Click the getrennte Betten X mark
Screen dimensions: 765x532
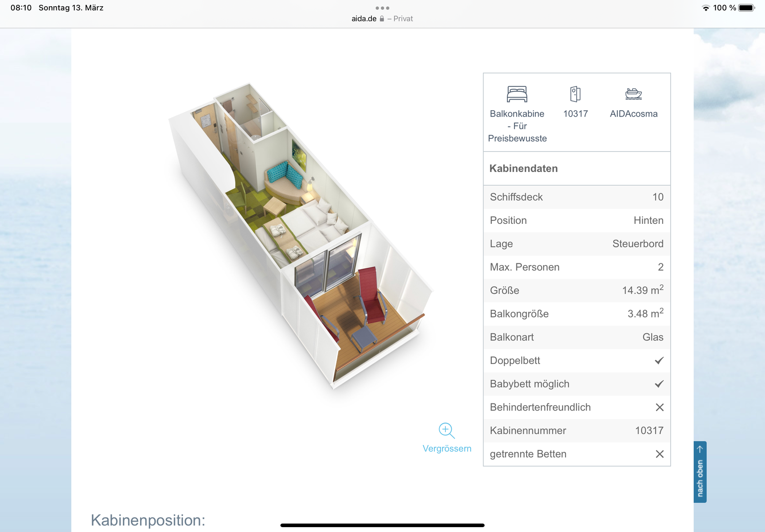[x=660, y=454]
